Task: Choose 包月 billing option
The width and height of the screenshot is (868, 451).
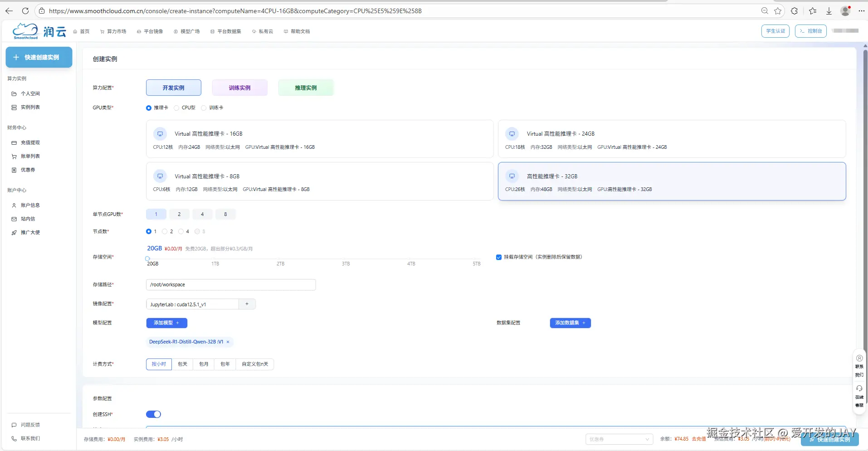Action: coord(204,364)
